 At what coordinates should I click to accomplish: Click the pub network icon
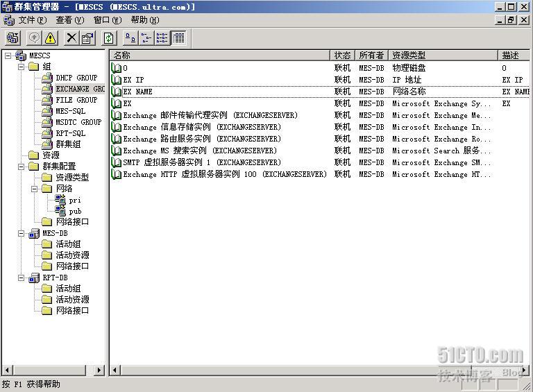(60, 211)
